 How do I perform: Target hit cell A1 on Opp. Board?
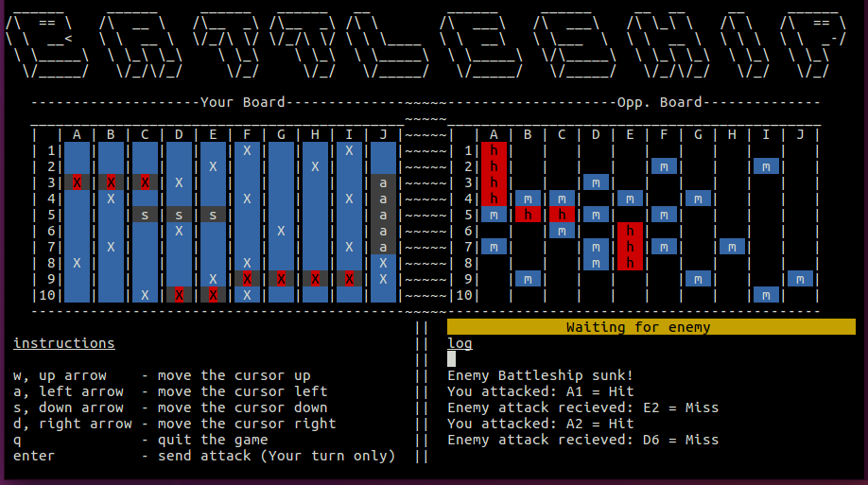494,150
